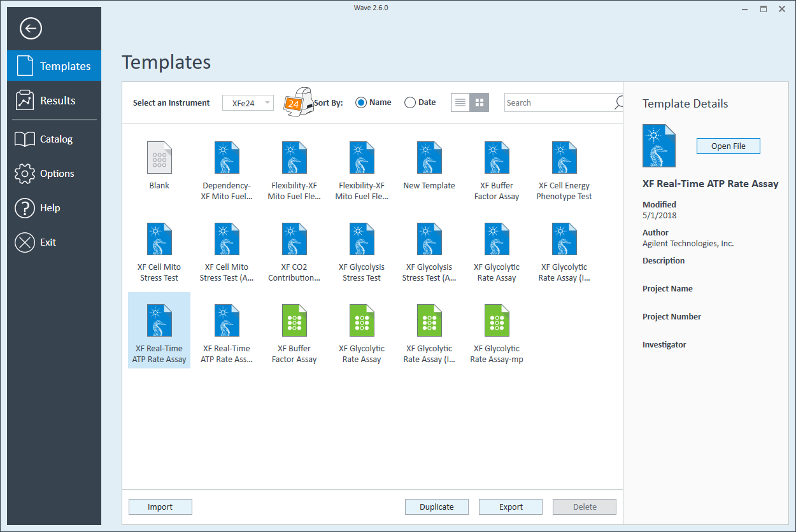The height and width of the screenshot is (532, 796).
Task: Expand the instrument selection dropdown
Action: point(267,102)
